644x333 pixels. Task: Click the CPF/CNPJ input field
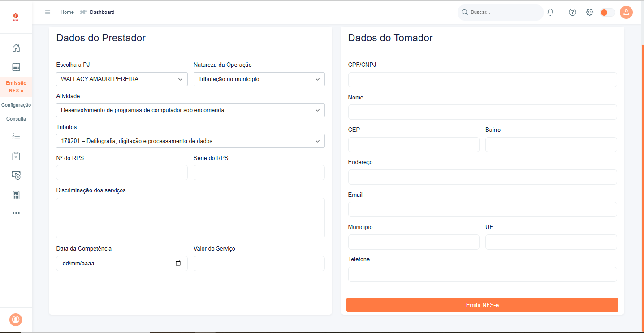(482, 80)
